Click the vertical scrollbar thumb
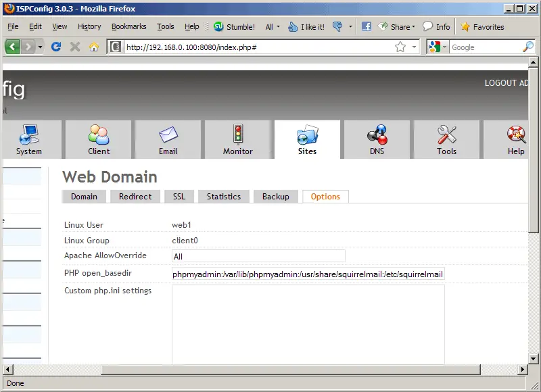The height and width of the screenshot is (392, 541). click(533, 150)
